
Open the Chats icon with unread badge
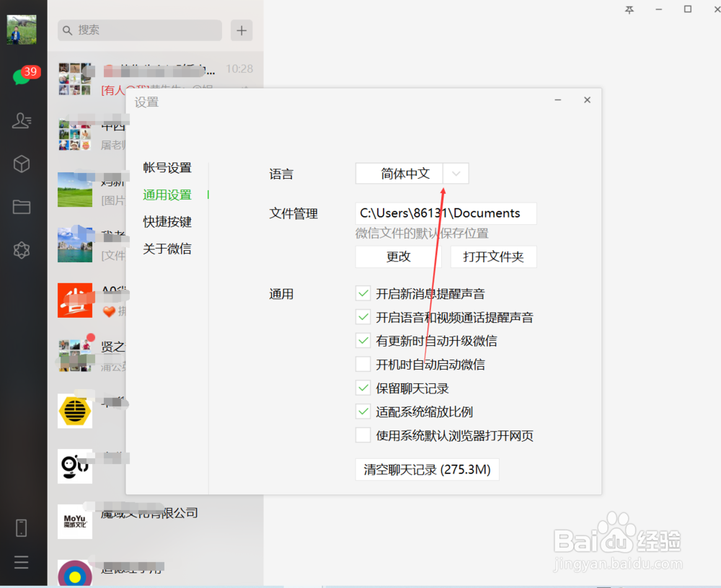click(23, 78)
